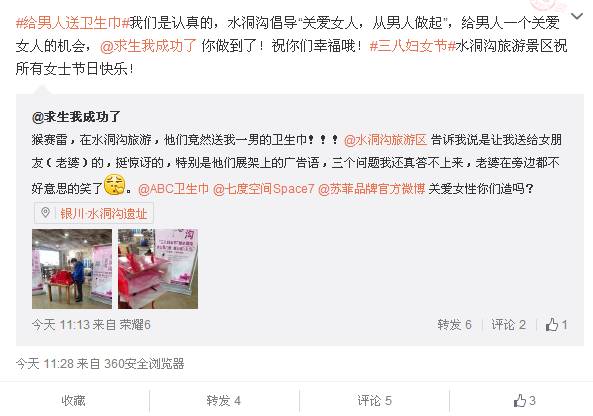Click the shy emoji in the quoted post
Screen dimensions: 593x416
coord(114,185)
